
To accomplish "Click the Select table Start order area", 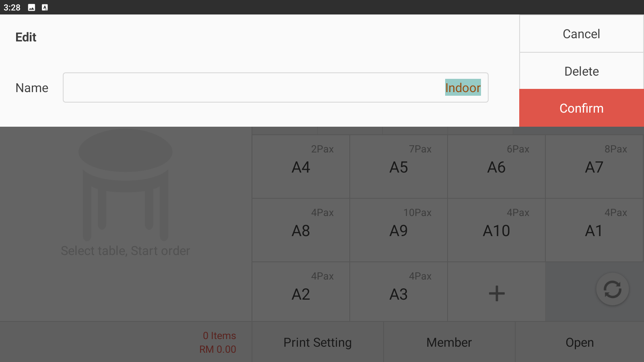I will (125, 251).
